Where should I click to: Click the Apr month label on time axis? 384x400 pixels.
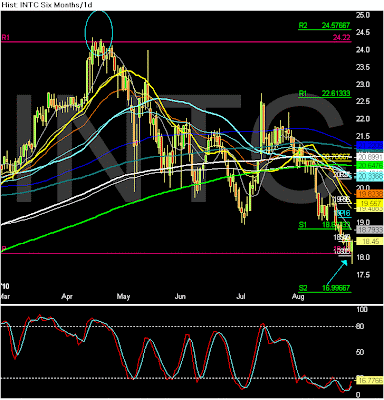[x=67, y=297]
